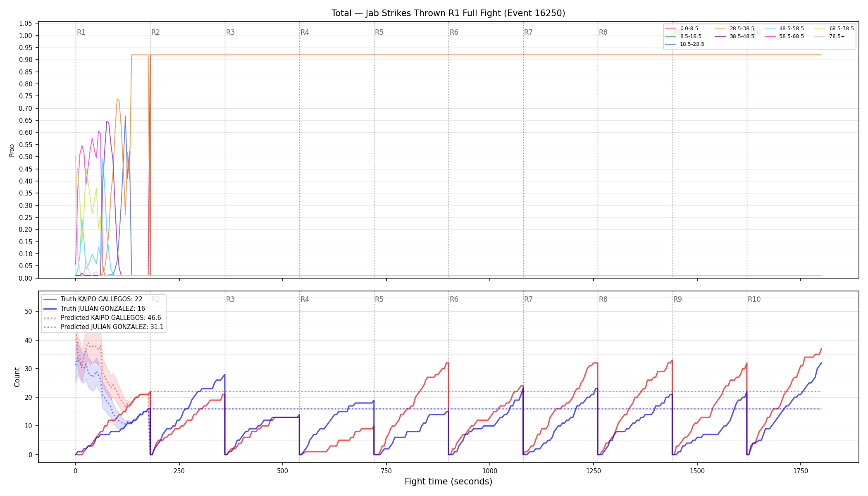Click the 'Prob' y-axis label
The height and width of the screenshot is (496, 868).
(12, 150)
